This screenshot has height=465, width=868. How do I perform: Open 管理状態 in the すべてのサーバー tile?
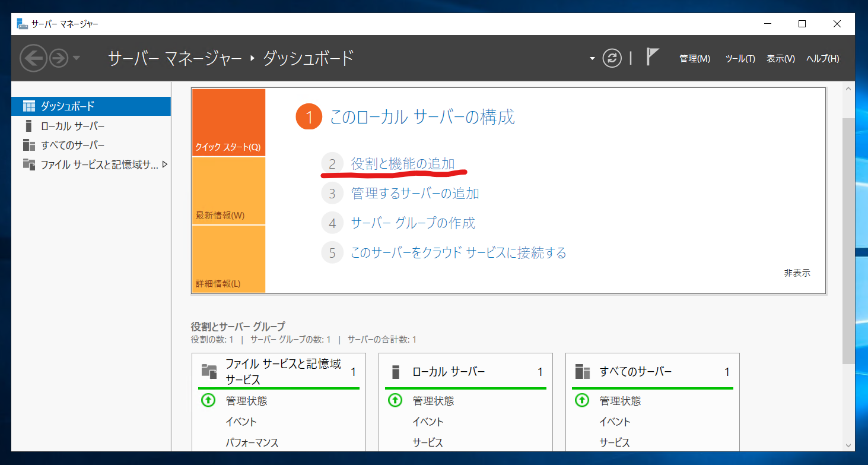tap(620, 401)
